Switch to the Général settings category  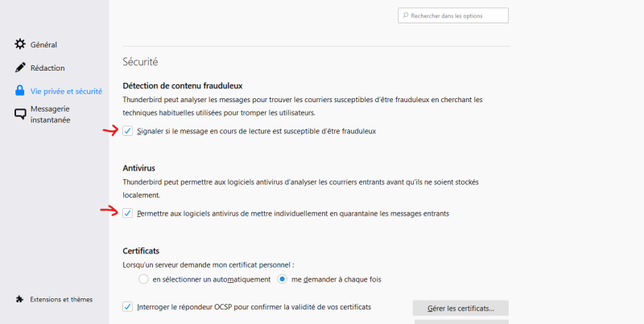[x=43, y=45]
